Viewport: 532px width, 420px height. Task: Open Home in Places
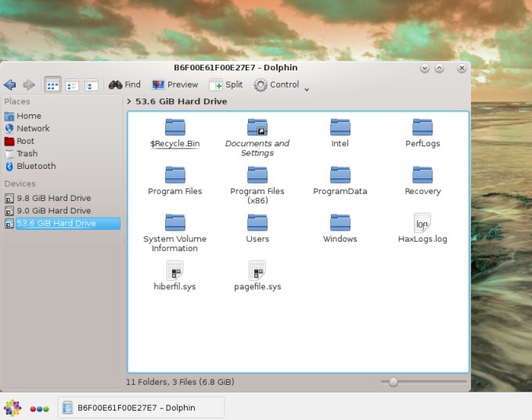click(x=23, y=116)
